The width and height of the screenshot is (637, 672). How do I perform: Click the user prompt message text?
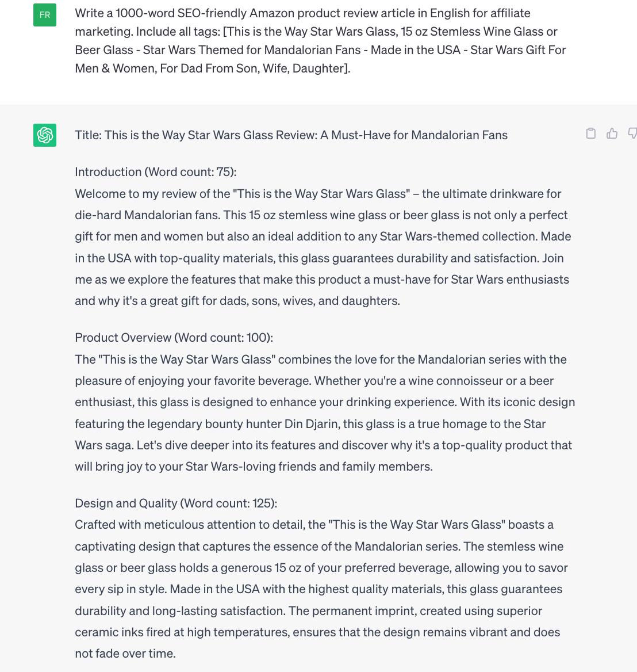pyautogui.click(x=320, y=41)
